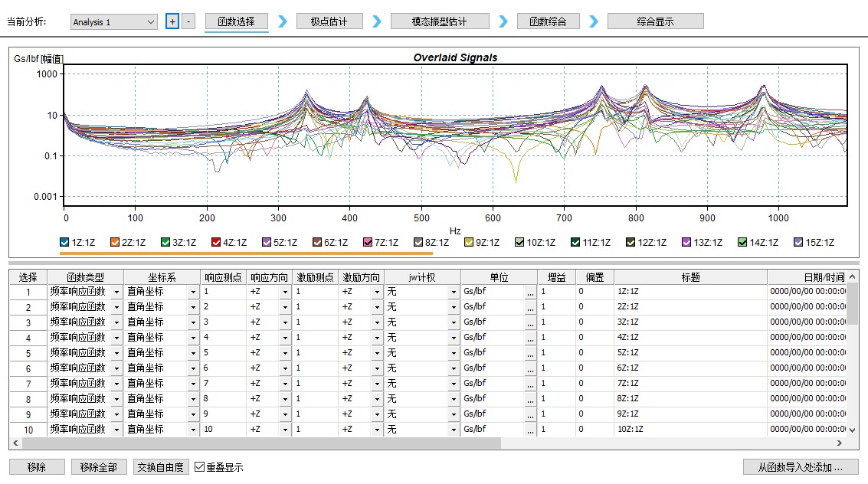Toggle the 1Z:1Z signal checkbox
Viewport: 868px width, 484px height.
coord(64,242)
